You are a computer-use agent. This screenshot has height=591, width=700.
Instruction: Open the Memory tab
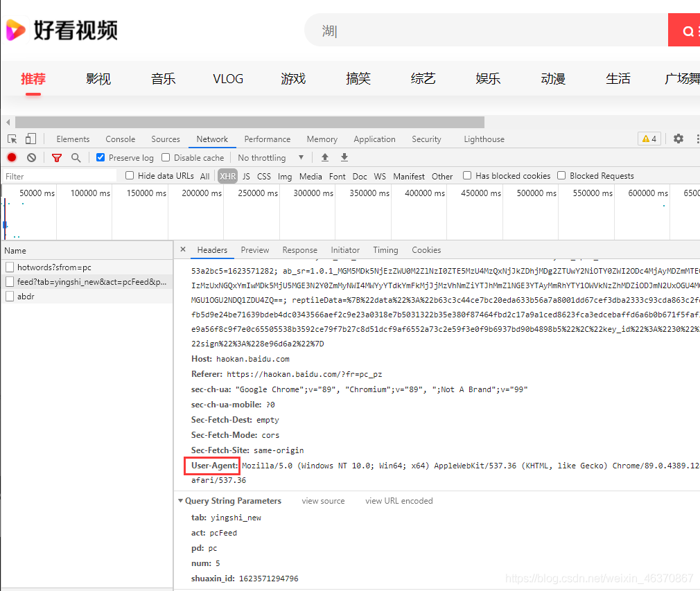pos(322,139)
